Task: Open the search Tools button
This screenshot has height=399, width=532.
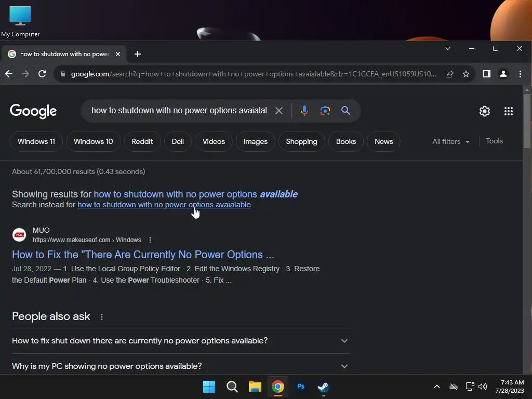Action: pyautogui.click(x=495, y=141)
